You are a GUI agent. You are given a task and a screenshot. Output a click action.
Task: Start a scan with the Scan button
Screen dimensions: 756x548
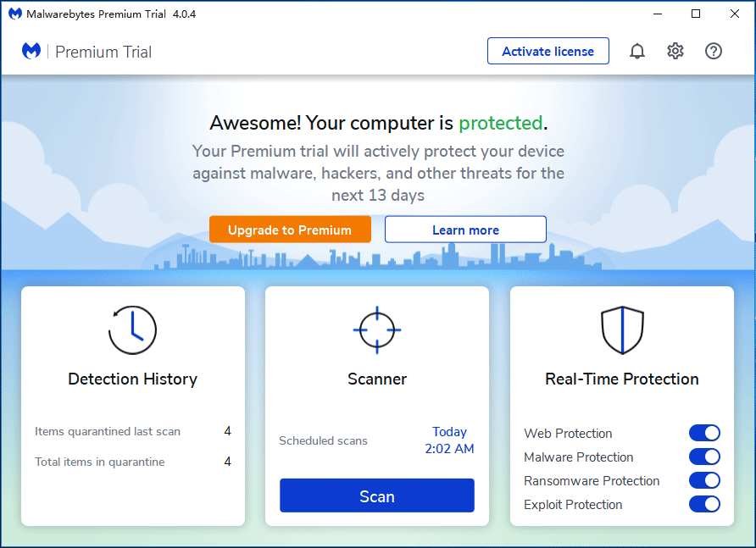tap(377, 496)
